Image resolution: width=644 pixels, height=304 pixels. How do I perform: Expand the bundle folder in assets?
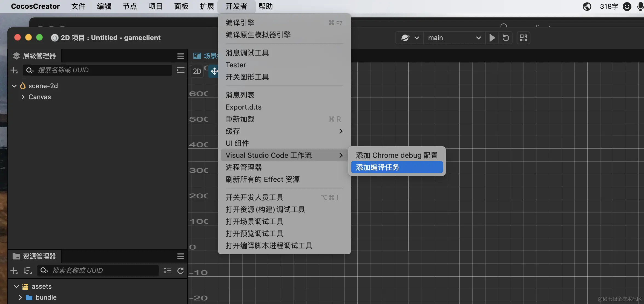click(x=20, y=297)
